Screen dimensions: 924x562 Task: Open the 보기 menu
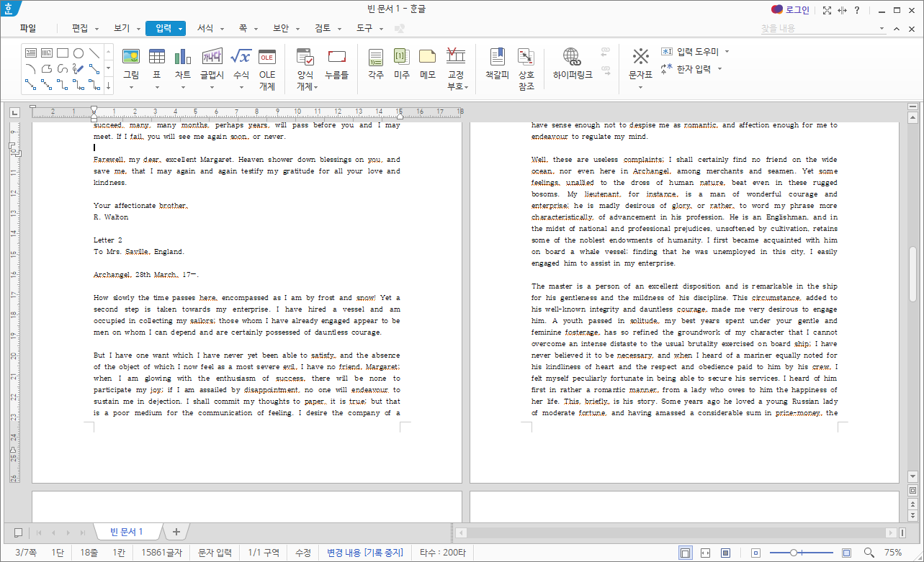122,28
